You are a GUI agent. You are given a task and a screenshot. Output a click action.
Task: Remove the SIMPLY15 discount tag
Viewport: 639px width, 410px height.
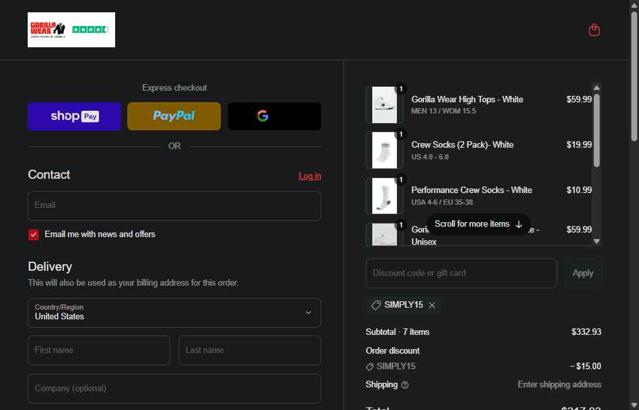(432, 305)
